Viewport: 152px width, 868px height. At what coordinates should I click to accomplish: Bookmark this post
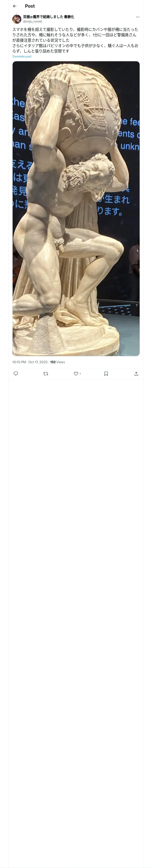tap(106, 373)
